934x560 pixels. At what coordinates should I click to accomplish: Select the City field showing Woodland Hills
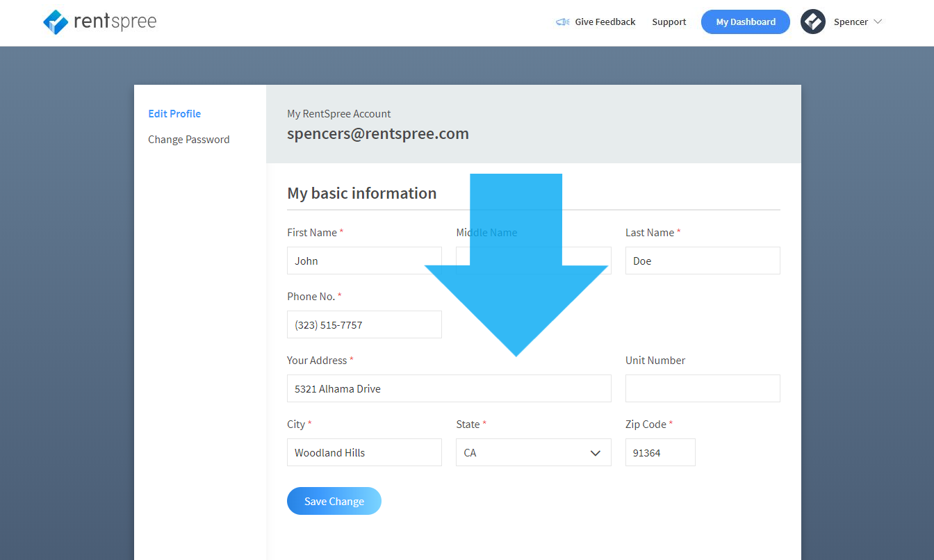pyautogui.click(x=364, y=452)
